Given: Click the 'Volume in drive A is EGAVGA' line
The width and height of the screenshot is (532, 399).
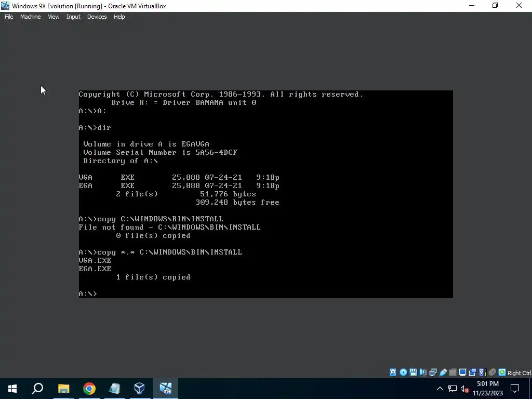Looking at the screenshot, I should click(146, 144).
